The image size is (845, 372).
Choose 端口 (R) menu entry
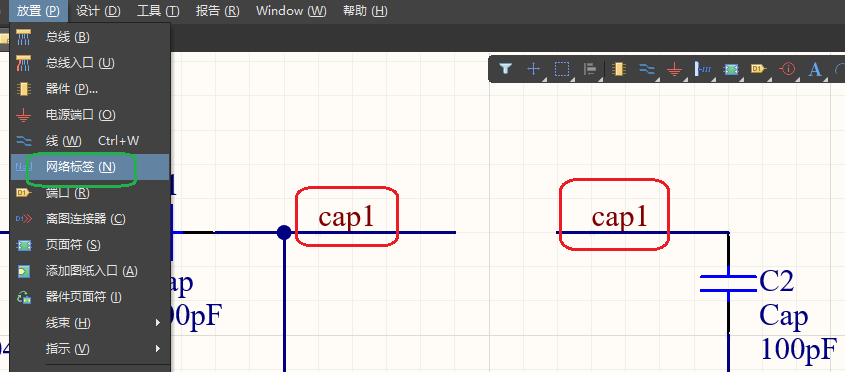[x=90, y=193]
